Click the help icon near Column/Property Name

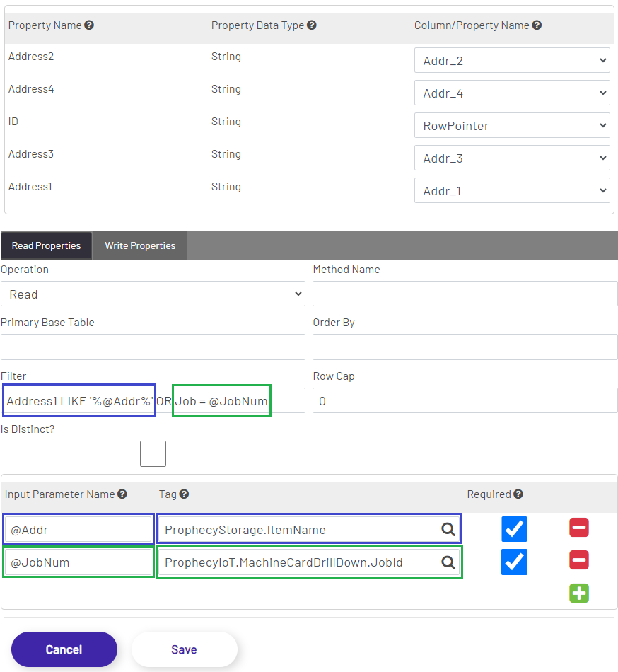[x=537, y=24]
